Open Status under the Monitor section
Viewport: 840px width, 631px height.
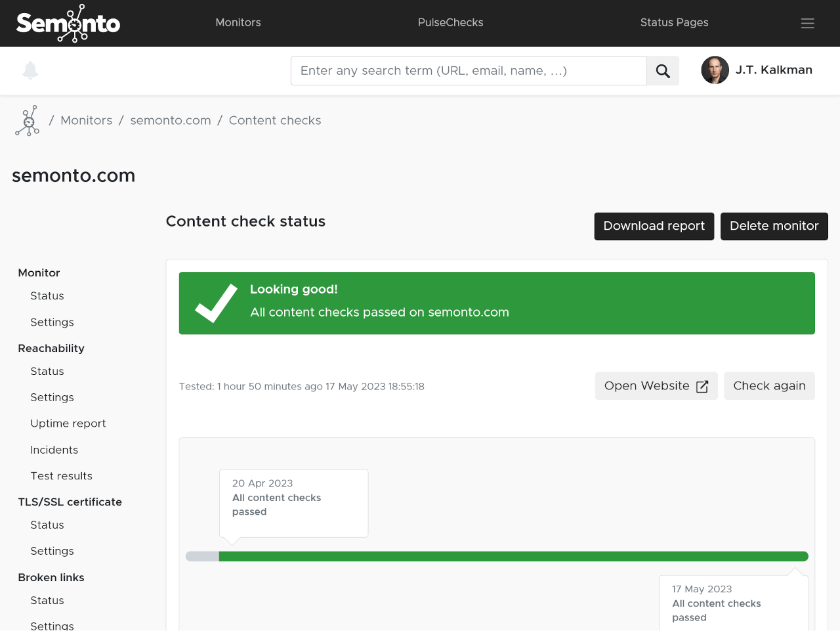[x=47, y=296]
